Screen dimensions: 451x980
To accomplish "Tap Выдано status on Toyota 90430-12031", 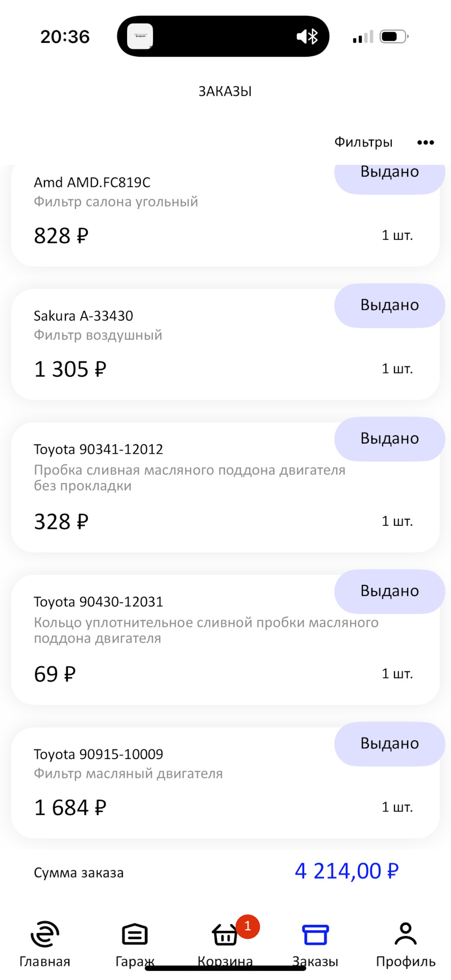I will click(389, 591).
